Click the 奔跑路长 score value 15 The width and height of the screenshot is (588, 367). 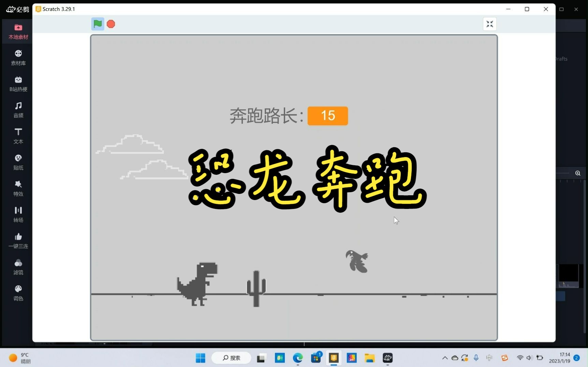(x=328, y=116)
